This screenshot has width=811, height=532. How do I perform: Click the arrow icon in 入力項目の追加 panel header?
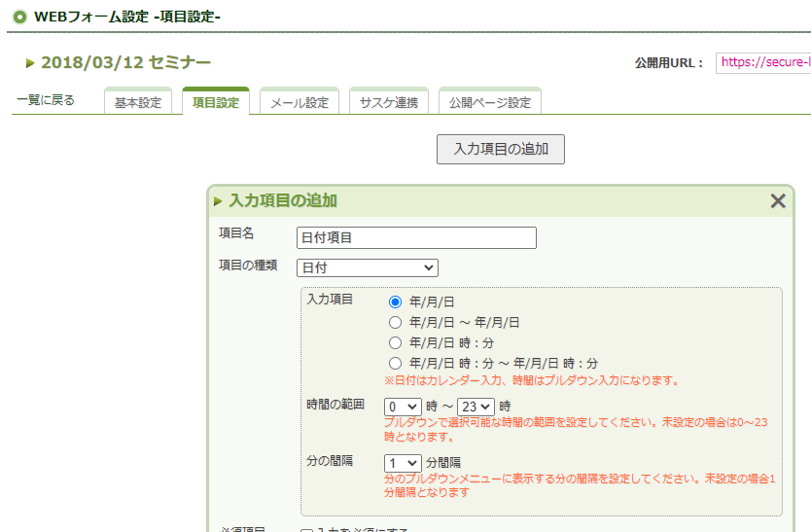click(219, 201)
